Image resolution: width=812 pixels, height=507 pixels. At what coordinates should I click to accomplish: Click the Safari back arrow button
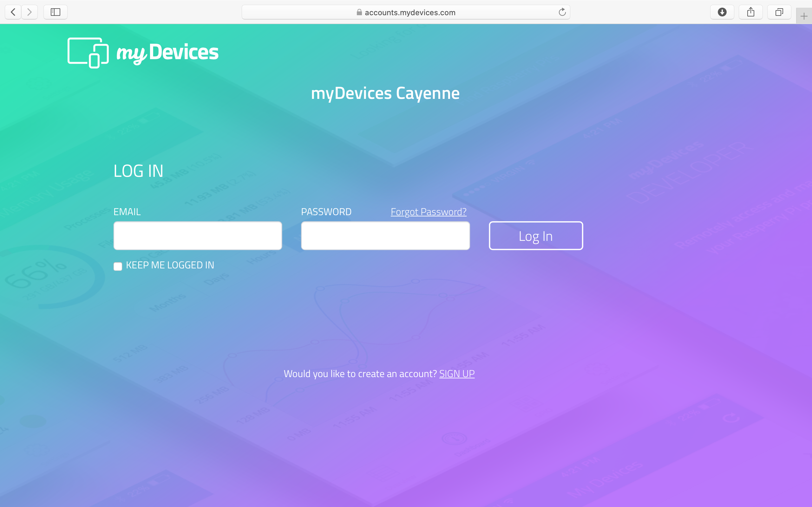(x=13, y=12)
